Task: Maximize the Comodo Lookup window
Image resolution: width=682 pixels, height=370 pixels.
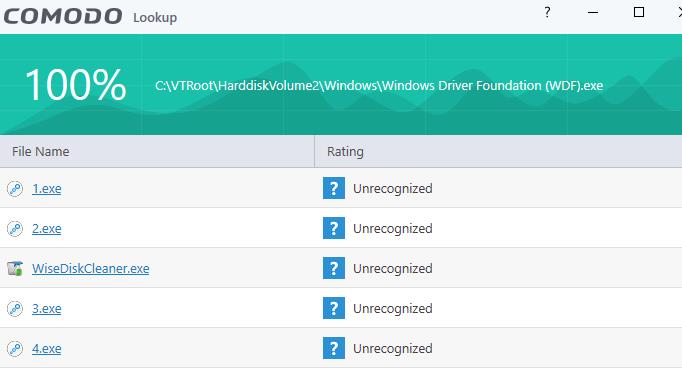Action: click(x=639, y=12)
